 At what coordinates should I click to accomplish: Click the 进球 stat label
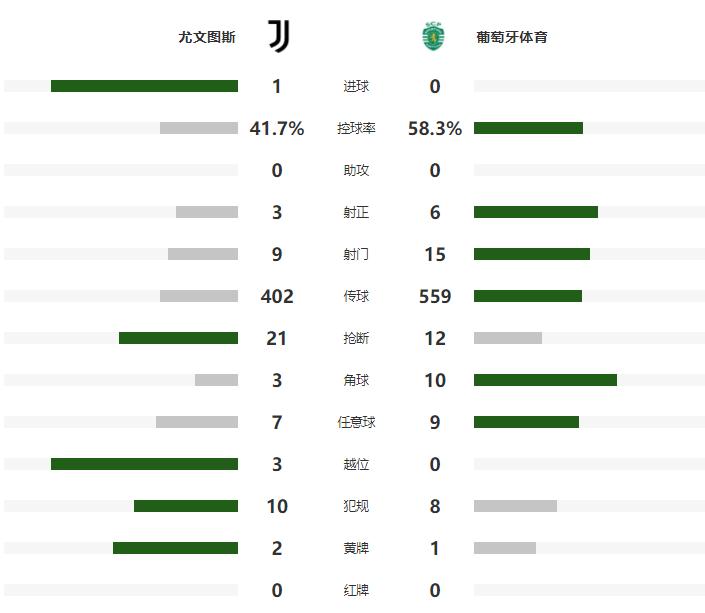pyautogui.click(x=356, y=87)
